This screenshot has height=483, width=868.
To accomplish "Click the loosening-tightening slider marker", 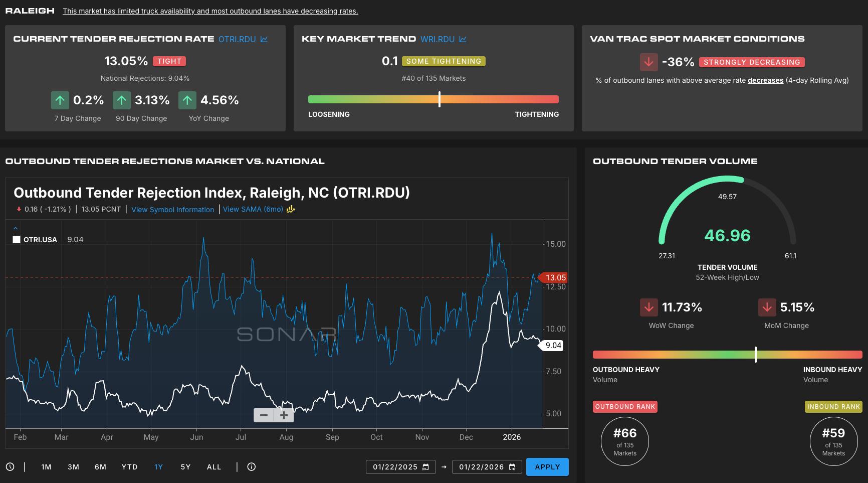I will [x=440, y=99].
